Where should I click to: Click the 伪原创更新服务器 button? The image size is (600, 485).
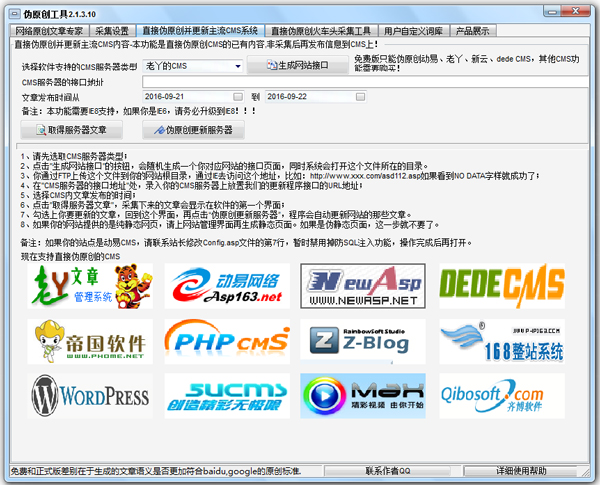coord(193,130)
